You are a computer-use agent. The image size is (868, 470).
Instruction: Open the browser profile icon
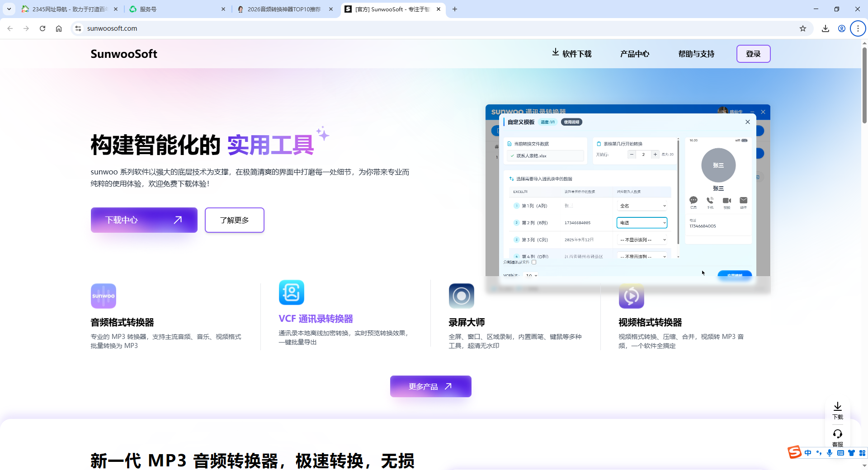(x=842, y=28)
